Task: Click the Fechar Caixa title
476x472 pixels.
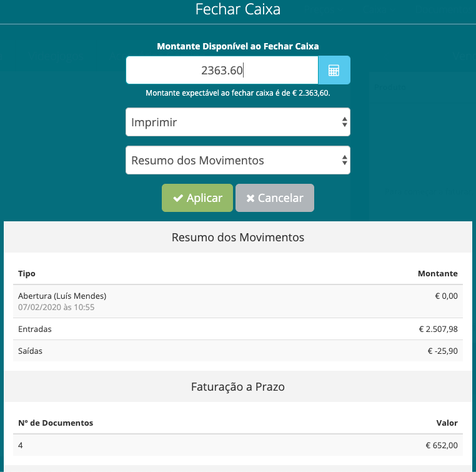Action: [238, 9]
